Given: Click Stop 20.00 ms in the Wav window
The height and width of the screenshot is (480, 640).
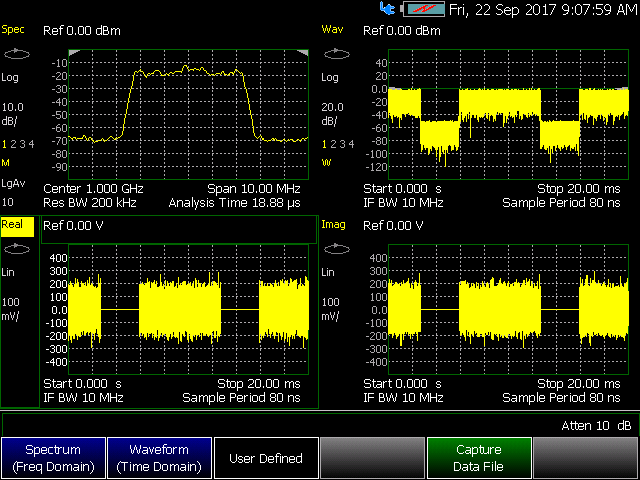Looking at the screenshot, I should point(579,189).
